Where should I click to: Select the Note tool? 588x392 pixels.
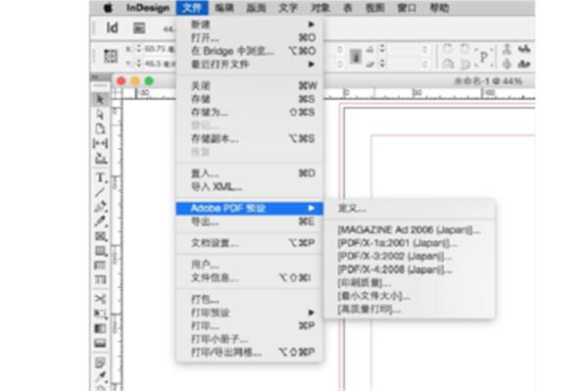coord(100,363)
